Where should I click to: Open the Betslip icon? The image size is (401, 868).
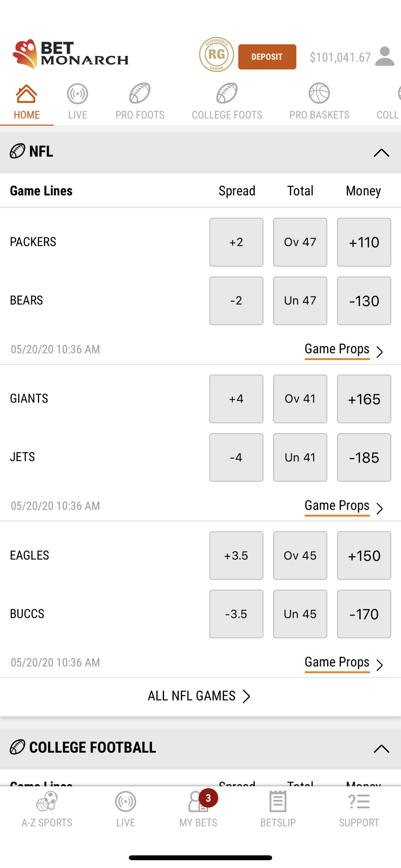click(278, 809)
